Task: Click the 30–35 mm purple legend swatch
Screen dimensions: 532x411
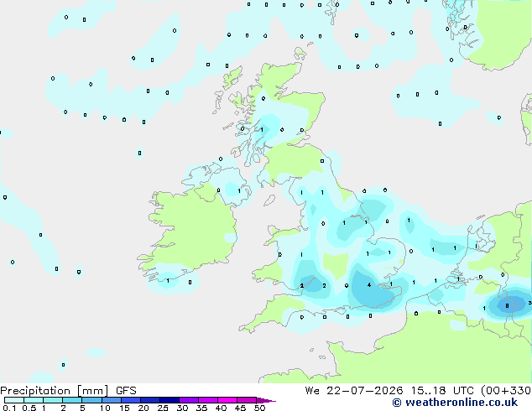Action: [x=189, y=400]
